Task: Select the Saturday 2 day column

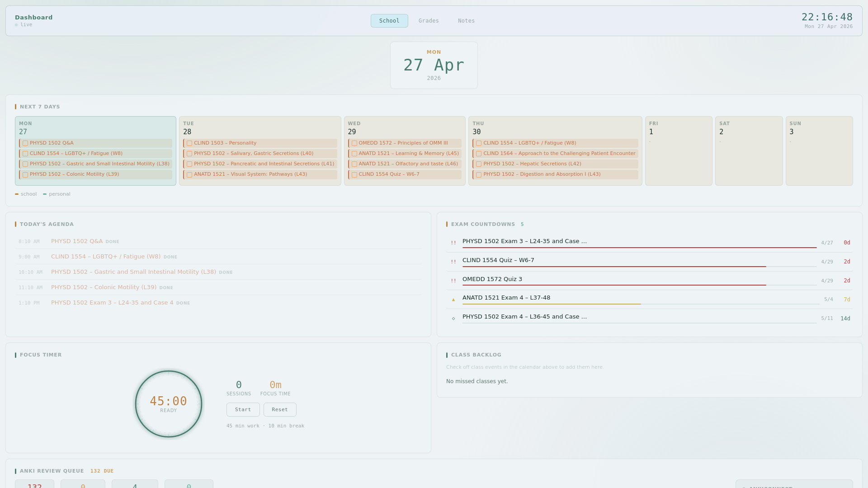Action: (x=749, y=151)
